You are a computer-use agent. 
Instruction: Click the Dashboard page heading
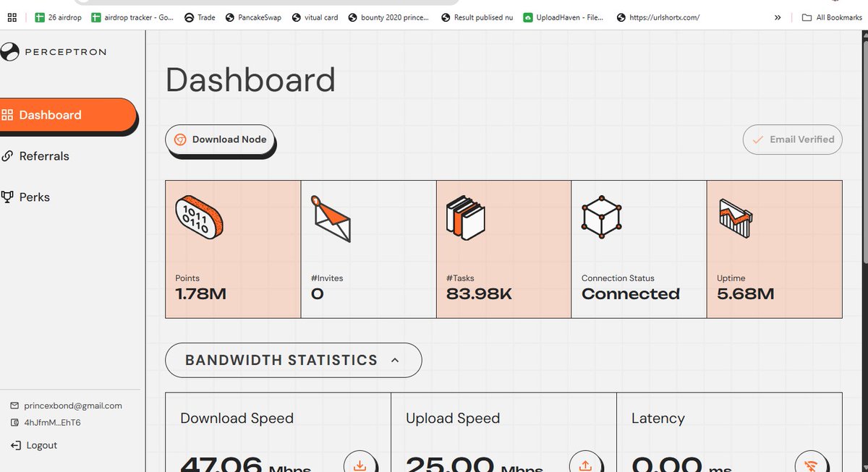pos(250,80)
